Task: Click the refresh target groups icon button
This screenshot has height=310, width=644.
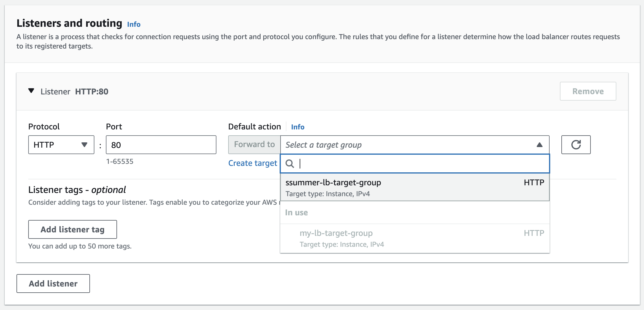Action: click(x=576, y=145)
